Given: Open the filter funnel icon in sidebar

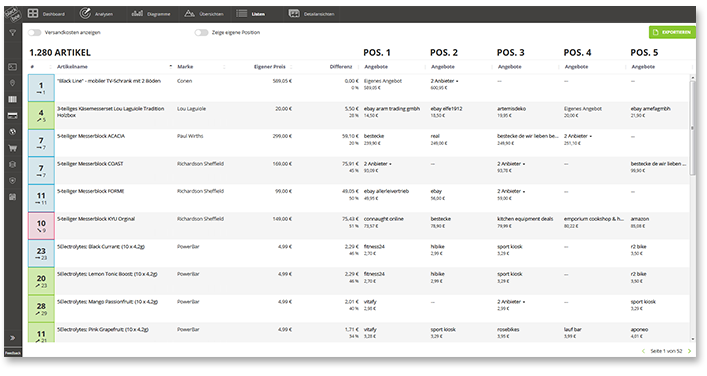Looking at the screenshot, I should click(x=13, y=32).
